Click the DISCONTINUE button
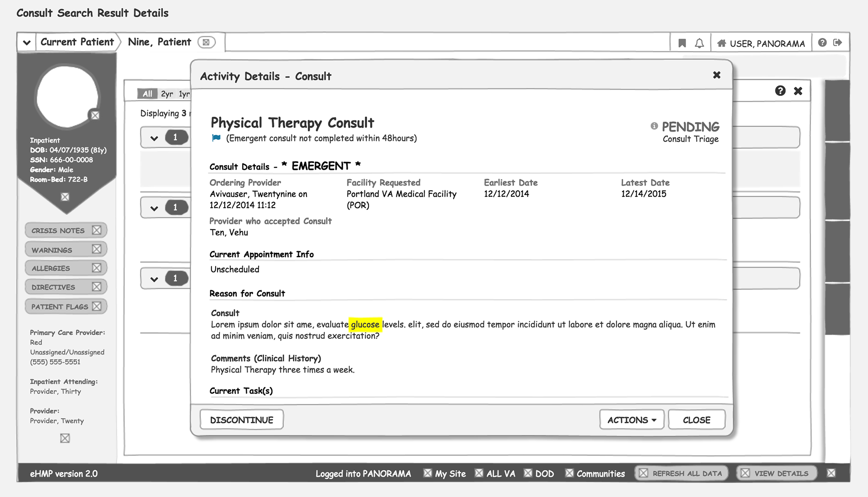The image size is (868, 497). coord(241,420)
